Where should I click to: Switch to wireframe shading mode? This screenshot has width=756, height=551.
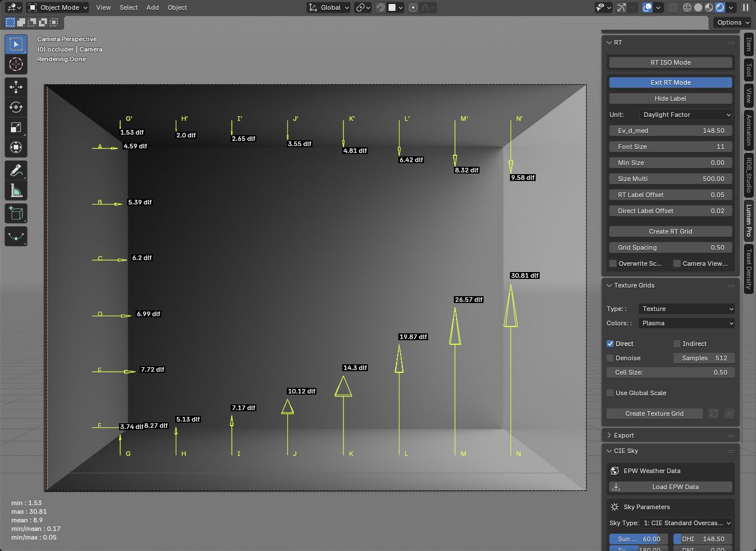pyautogui.click(x=687, y=7)
